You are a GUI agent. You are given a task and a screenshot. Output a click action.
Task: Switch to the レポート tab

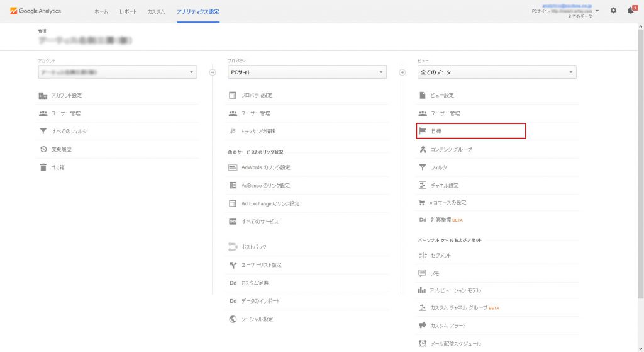pyautogui.click(x=128, y=11)
